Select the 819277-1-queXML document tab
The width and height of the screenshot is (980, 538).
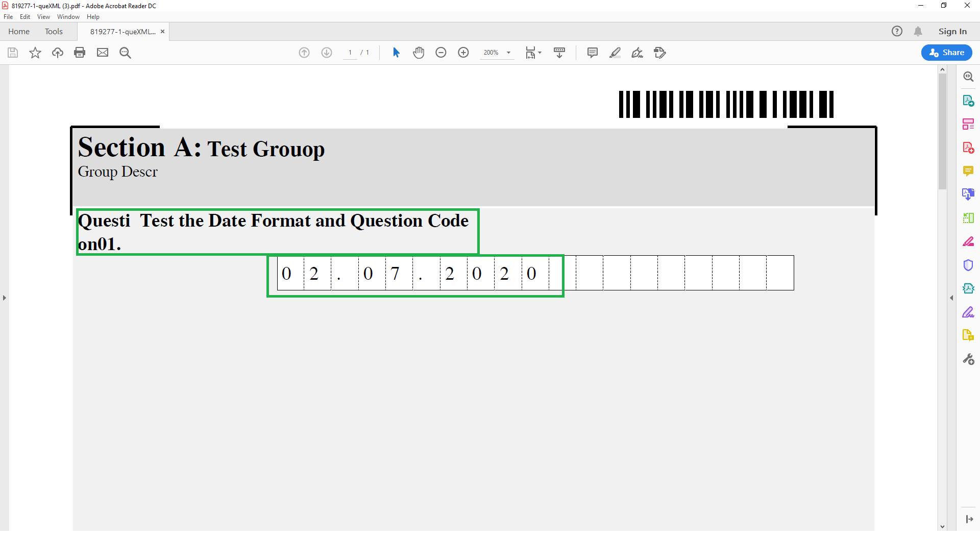123,32
